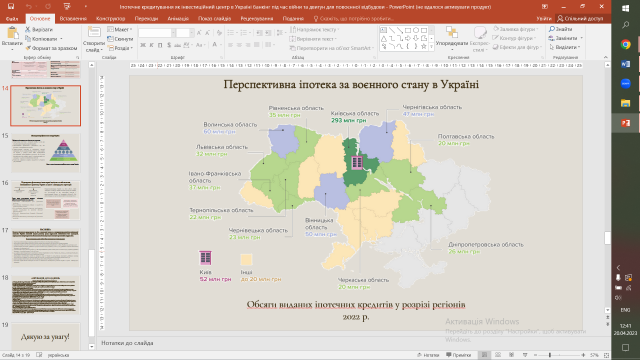This screenshot has width=640, height=360.
Task: Switch to Slide Sorter view in status bar
Action: (x=498, y=355)
